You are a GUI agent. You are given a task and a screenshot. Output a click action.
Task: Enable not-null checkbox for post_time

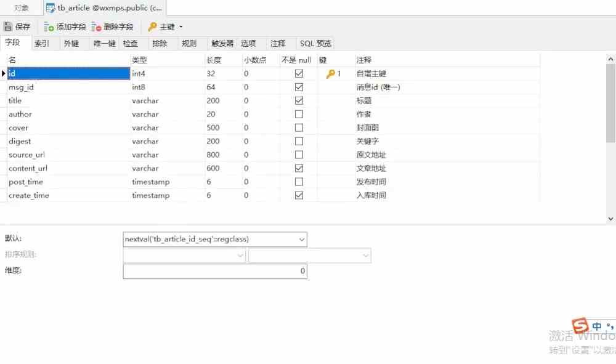[299, 182]
